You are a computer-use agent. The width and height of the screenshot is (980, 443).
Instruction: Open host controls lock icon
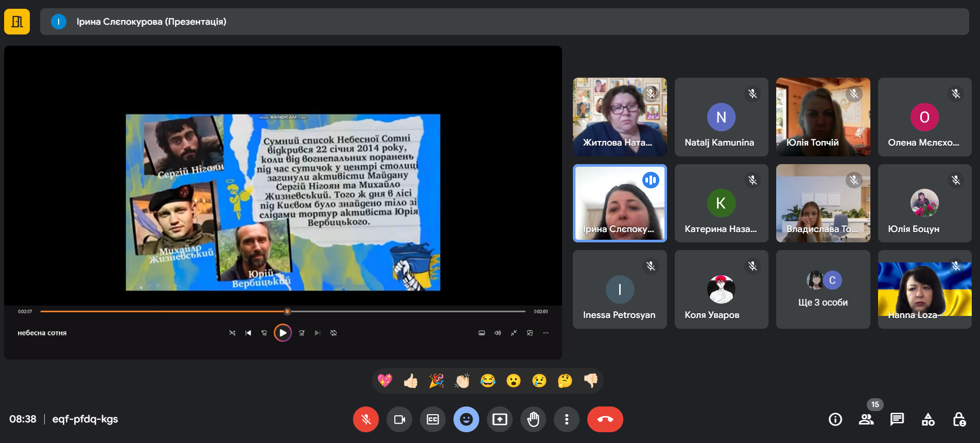pos(959,419)
